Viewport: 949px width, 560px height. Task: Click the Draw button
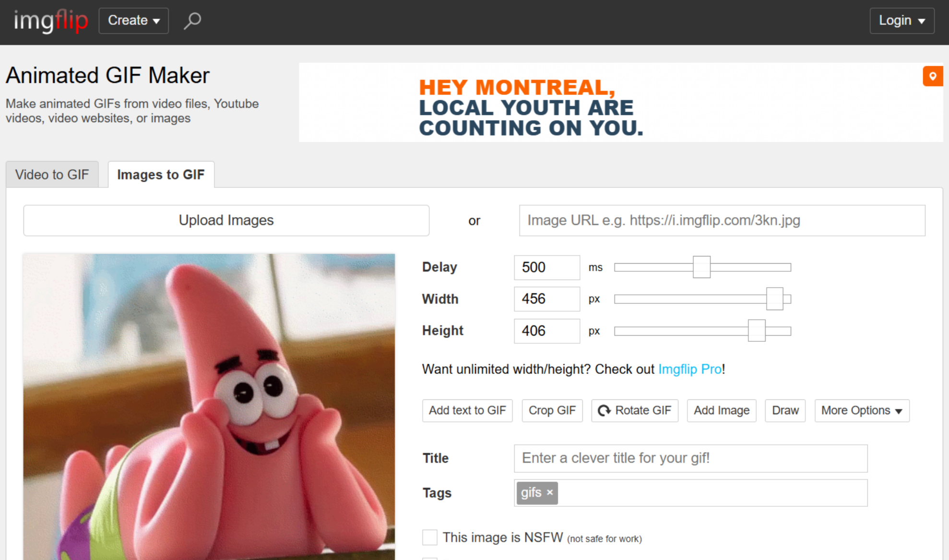[785, 410]
